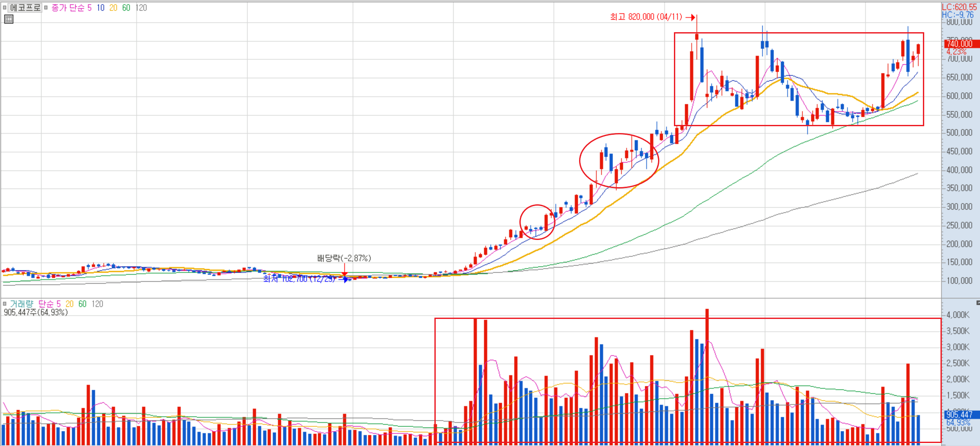
Task: Click the 배당락(-2.87%) ex-dividend marker
Action: [x=344, y=258]
